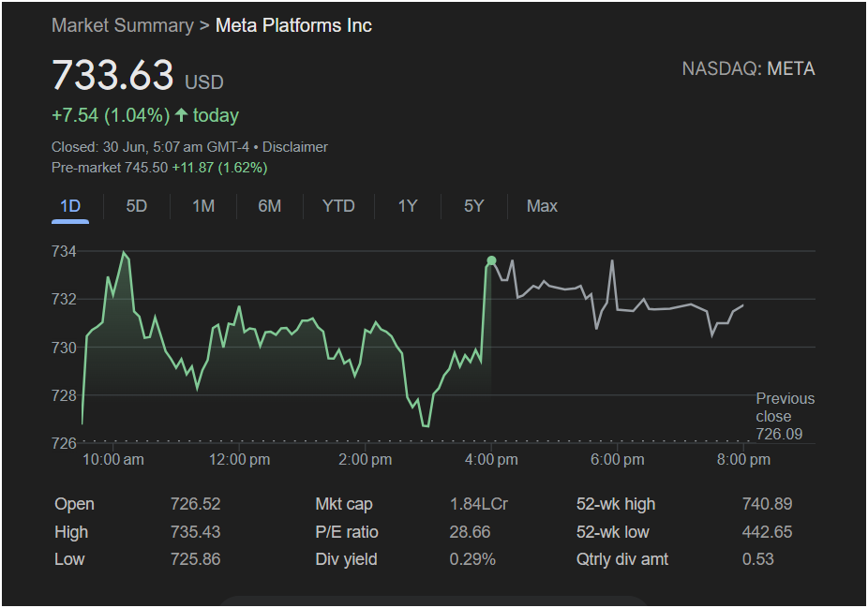Select the 1D time range tab
This screenshot has width=868, height=608.
point(70,206)
